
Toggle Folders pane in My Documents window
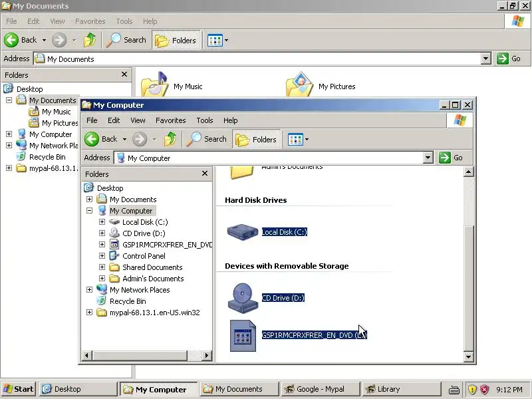click(x=176, y=41)
